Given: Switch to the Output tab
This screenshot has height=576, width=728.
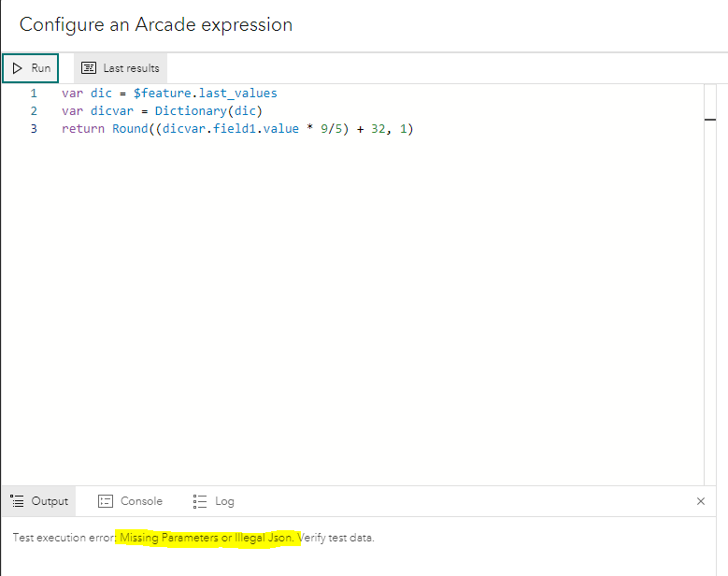Looking at the screenshot, I should click(x=39, y=501).
